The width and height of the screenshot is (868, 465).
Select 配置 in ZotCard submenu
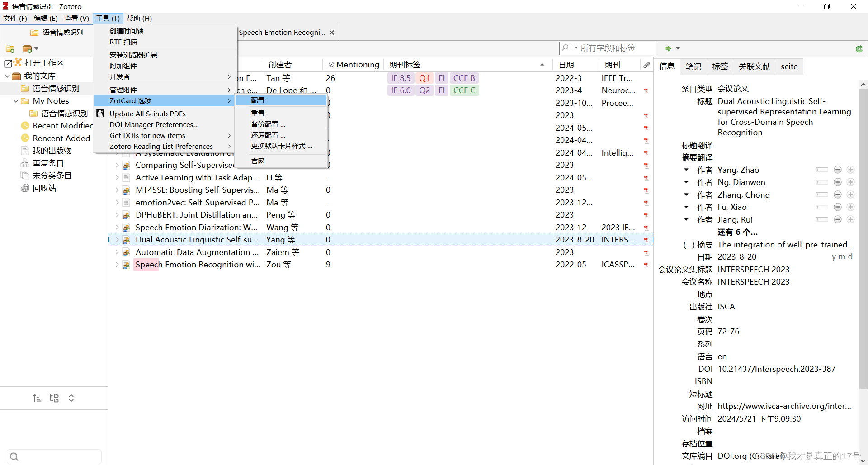click(x=281, y=100)
